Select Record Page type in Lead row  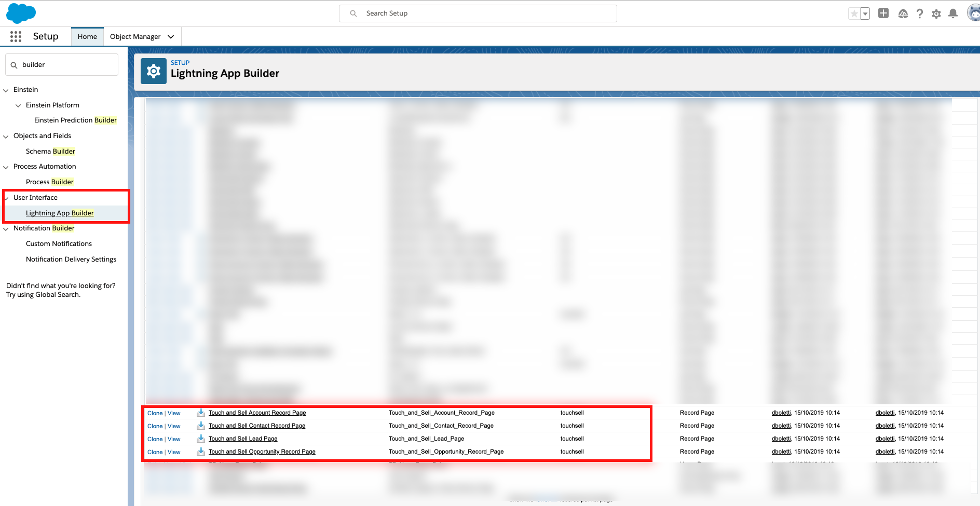click(697, 439)
